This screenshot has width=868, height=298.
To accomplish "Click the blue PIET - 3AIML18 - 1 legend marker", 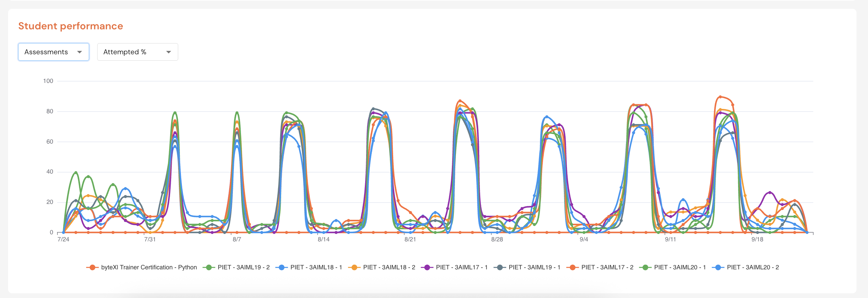I will tap(281, 267).
